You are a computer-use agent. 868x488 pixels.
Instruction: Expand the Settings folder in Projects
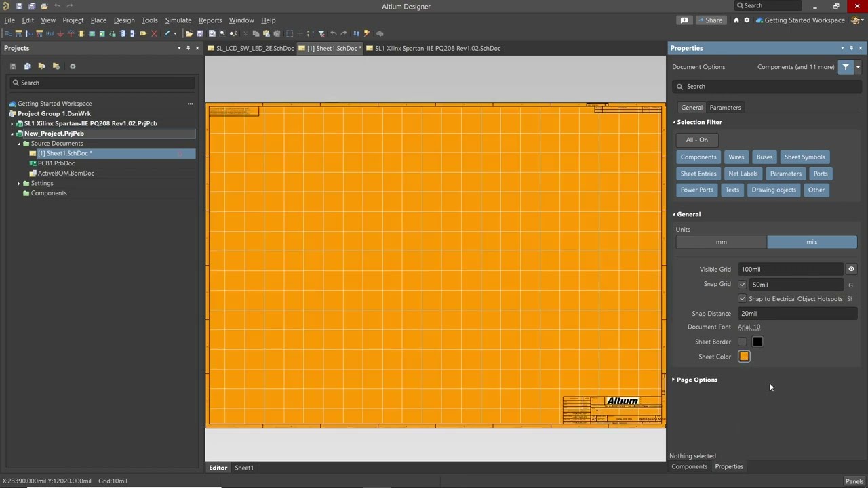pyautogui.click(x=19, y=184)
